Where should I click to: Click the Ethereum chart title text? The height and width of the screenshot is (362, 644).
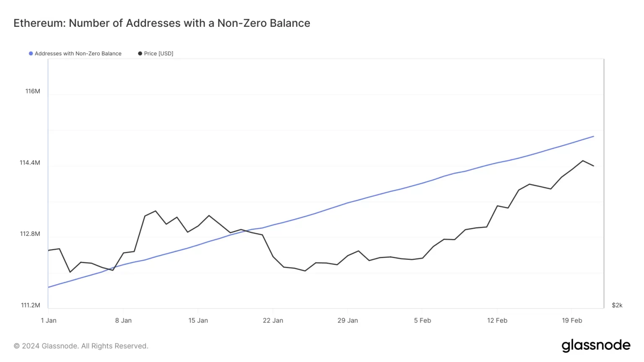162,23
